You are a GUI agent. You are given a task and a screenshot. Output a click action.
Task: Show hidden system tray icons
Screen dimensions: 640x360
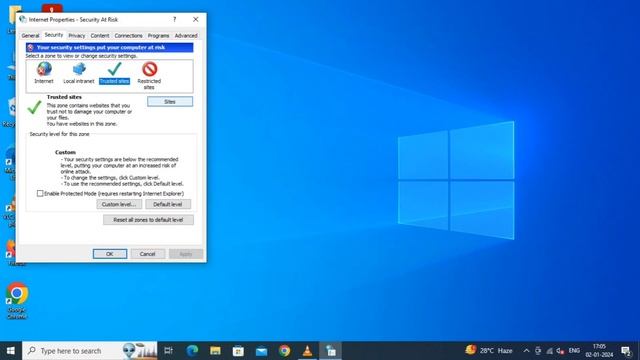[x=526, y=351]
